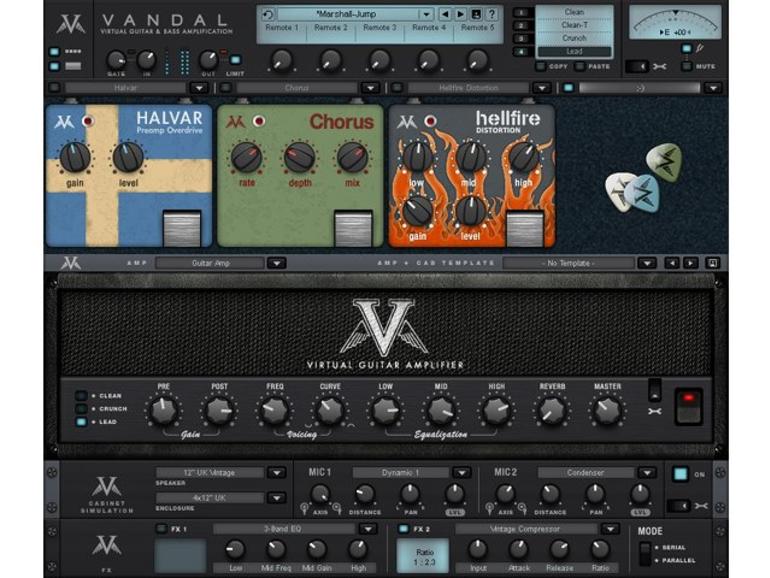Select scene slot button 1
This screenshot has height=578, width=770.
pyautogui.click(x=522, y=12)
